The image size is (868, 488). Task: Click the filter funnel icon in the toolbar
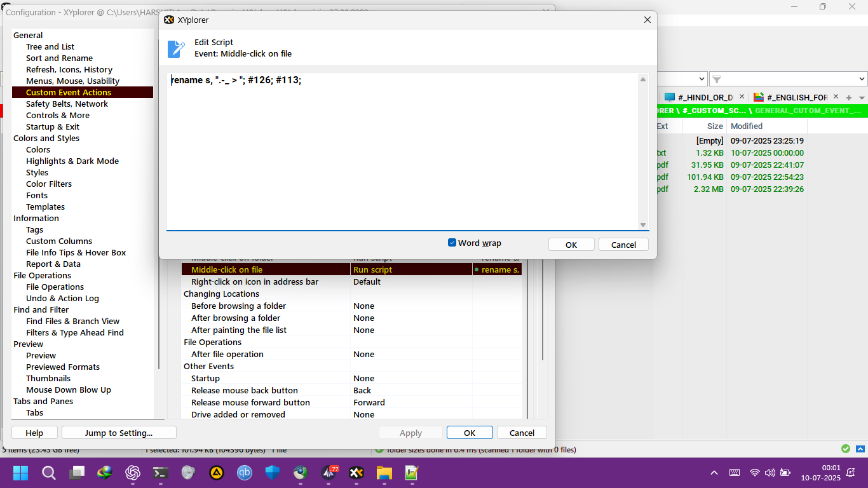(717, 78)
